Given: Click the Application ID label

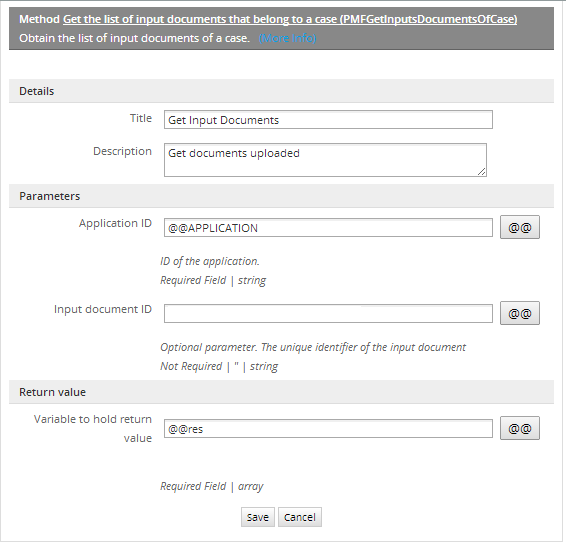Looking at the screenshot, I should coord(116,223).
